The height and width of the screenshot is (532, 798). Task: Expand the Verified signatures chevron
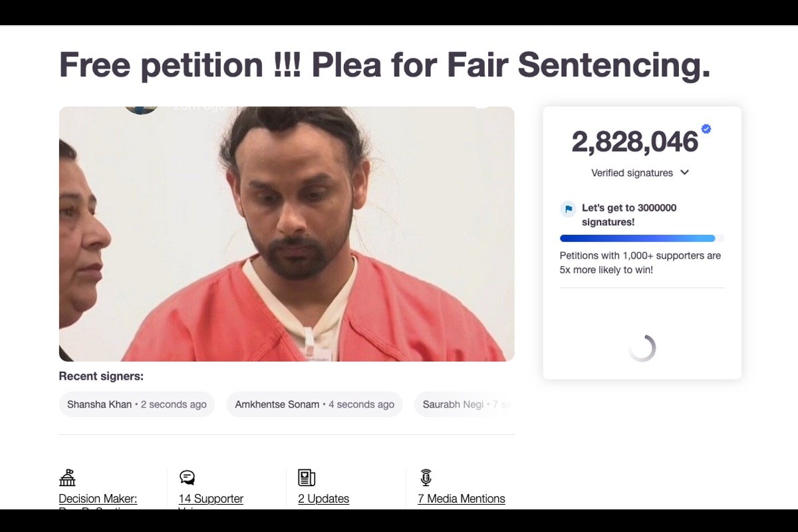pos(685,173)
